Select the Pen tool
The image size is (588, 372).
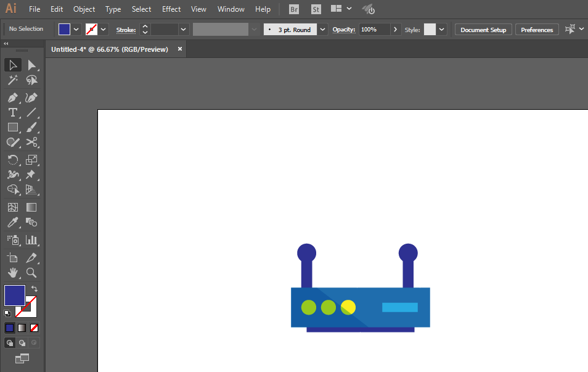pos(12,97)
